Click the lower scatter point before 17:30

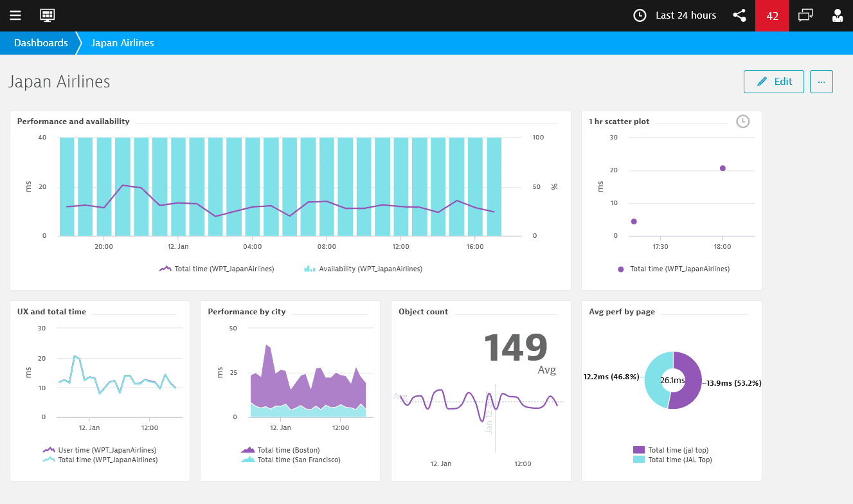634,221
